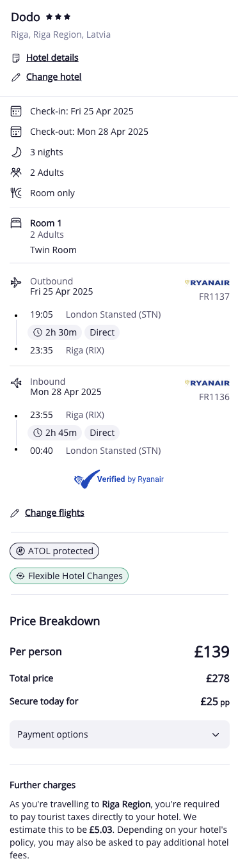
Task: Click the Verified by Ryanair logo
Action: coord(119,479)
